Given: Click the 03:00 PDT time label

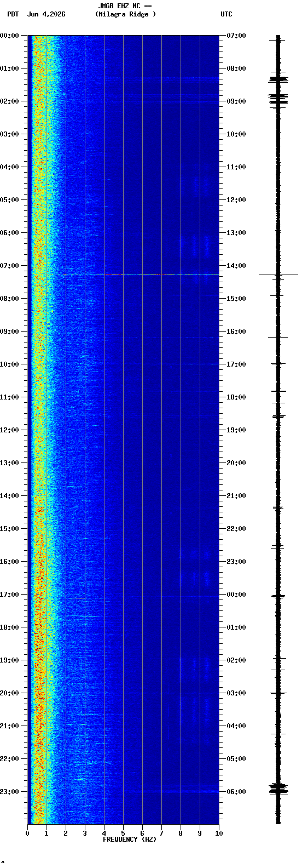Looking at the screenshot, I should click(9, 134).
